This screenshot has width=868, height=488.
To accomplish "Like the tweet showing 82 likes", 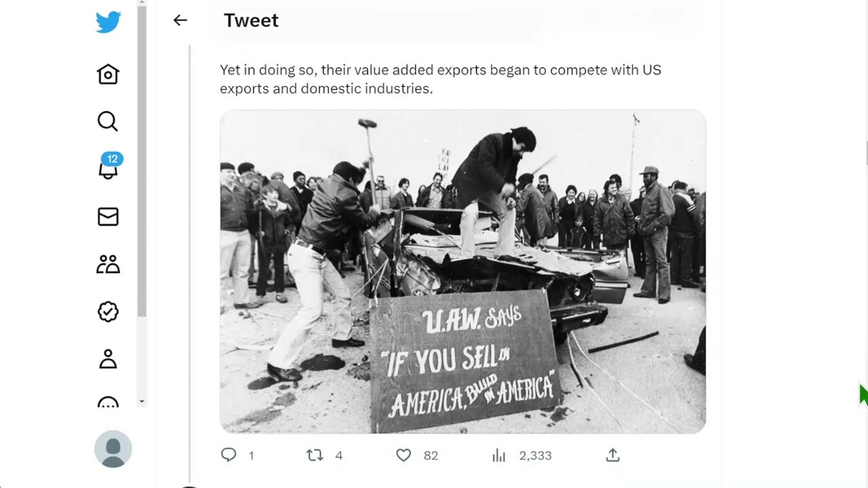I will click(x=403, y=455).
